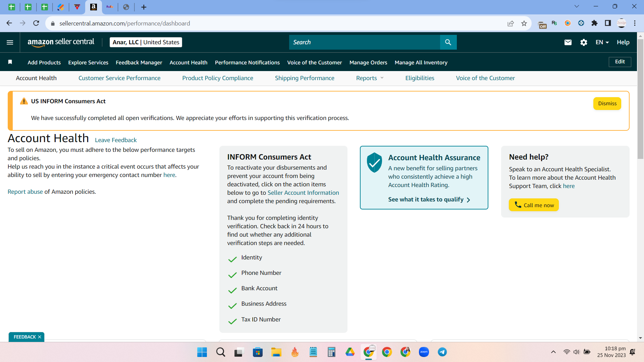Click the search magnifier button
Image resolution: width=644 pixels, height=362 pixels.
tap(448, 42)
